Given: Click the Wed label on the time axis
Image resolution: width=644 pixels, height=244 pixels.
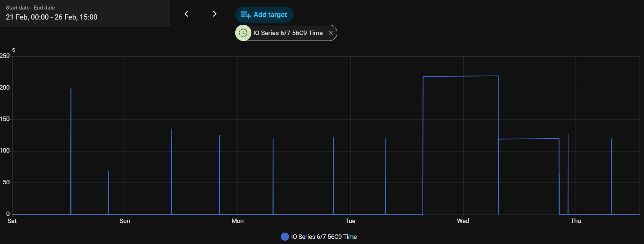Looking at the screenshot, I should (x=463, y=221).
